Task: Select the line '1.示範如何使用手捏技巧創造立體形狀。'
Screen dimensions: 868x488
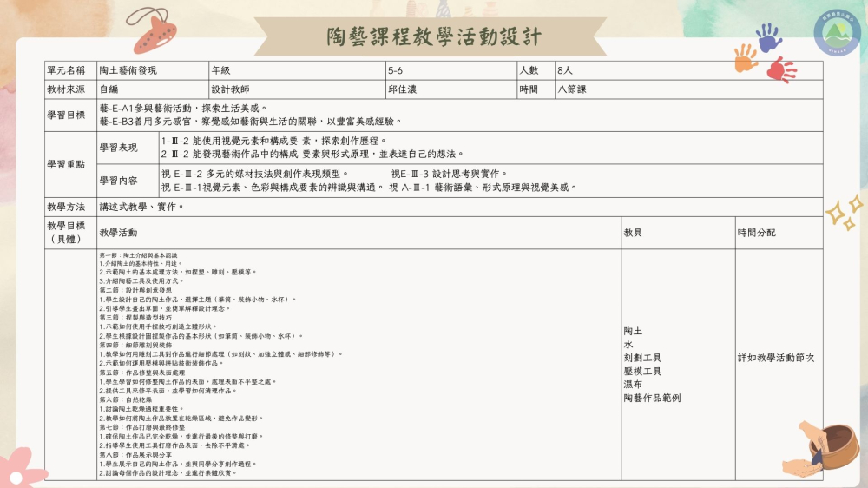Action: click(x=158, y=326)
